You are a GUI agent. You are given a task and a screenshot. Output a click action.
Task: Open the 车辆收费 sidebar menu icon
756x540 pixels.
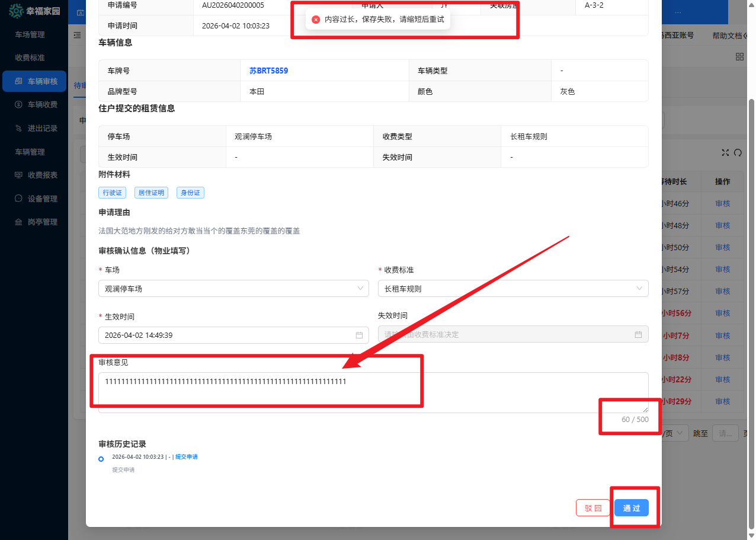tap(19, 104)
